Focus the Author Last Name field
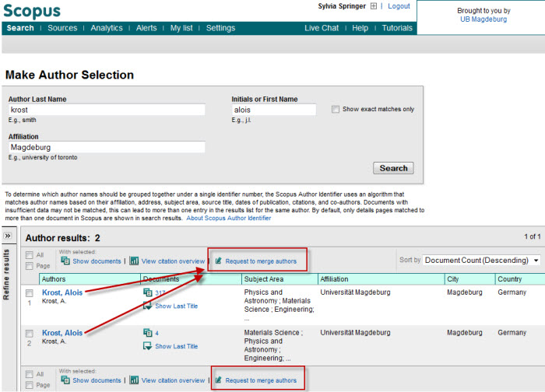The height and width of the screenshot is (392, 545). point(107,110)
